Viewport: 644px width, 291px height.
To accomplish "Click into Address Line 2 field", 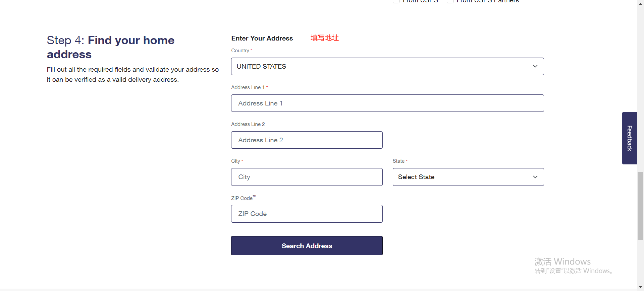I will 307,140.
